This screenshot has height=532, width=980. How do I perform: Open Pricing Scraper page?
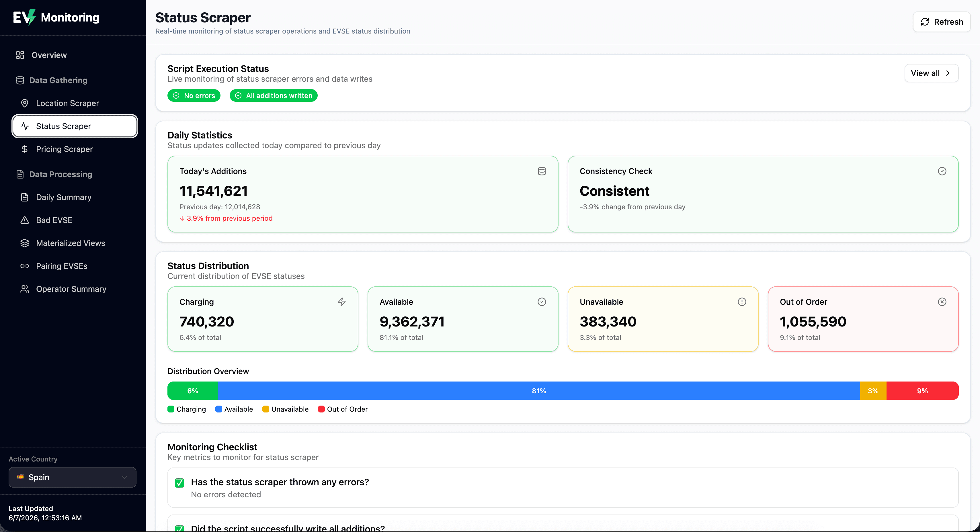tap(75, 149)
